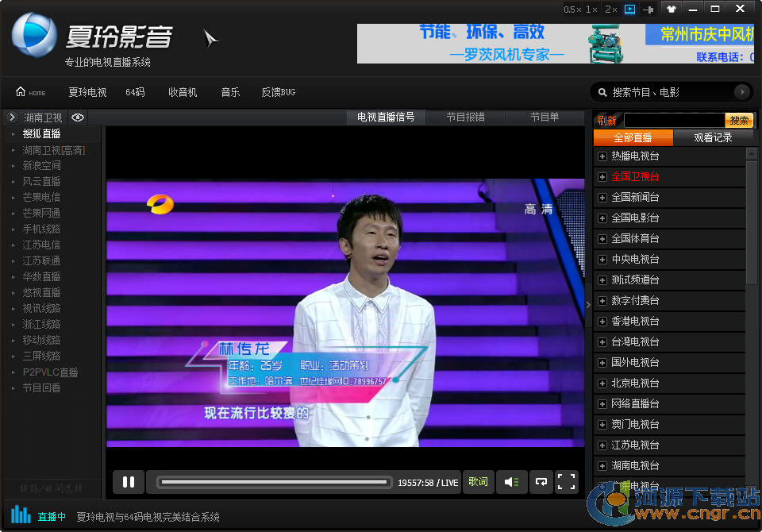Viewport: 762px width, 532px height.
Task: Pause the live video playback
Action: click(129, 482)
